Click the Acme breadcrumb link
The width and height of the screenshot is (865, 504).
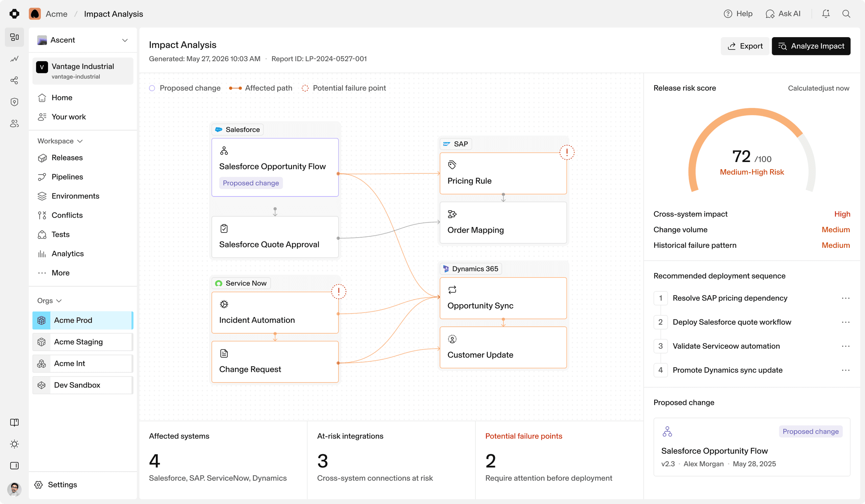[x=57, y=14]
